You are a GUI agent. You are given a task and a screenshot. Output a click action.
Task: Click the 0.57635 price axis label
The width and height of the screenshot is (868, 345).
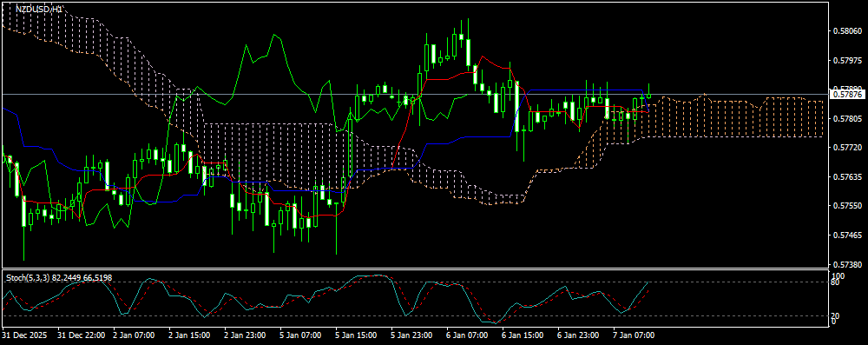click(847, 177)
